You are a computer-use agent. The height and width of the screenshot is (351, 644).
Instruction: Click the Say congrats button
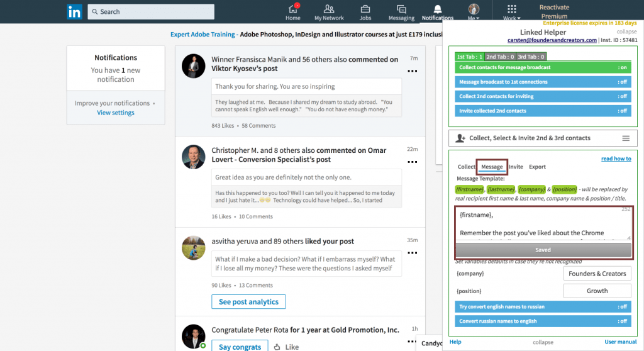pos(240,346)
